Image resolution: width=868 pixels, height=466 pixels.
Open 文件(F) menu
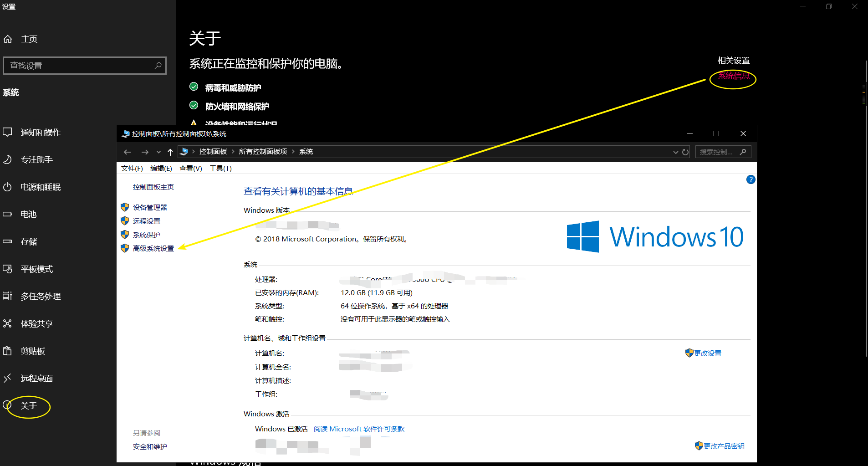click(x=132, y=169)
